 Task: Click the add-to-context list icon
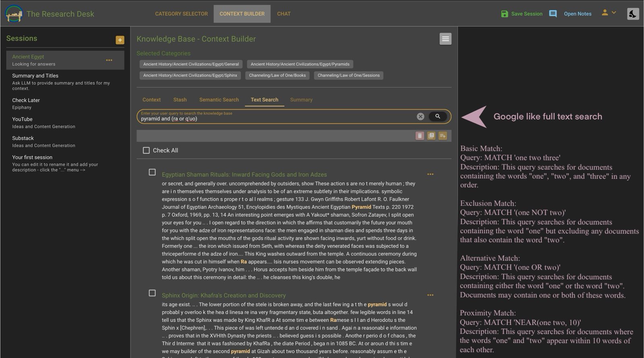coord(443,136)
